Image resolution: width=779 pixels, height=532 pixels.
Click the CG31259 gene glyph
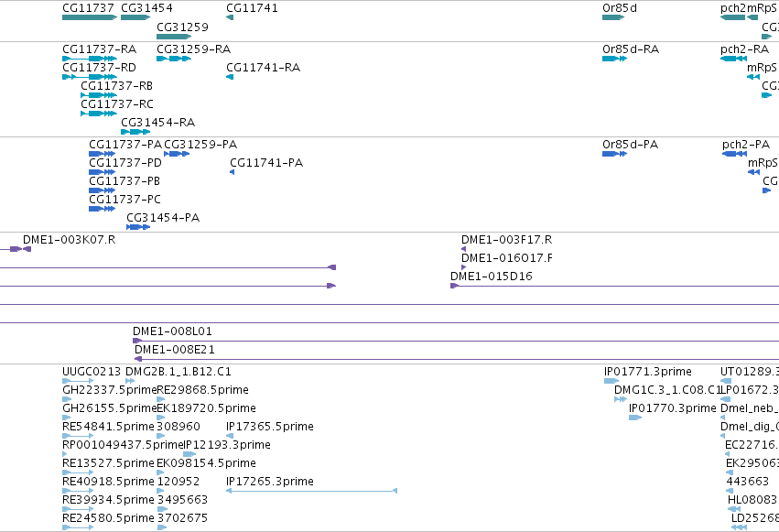[x=174, y=37]
